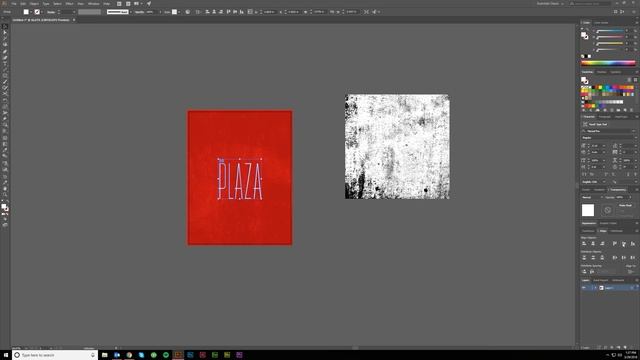The width and height of the screenshot is (640, 360).
Task: Click horizontal distribute right icon
Action: [633, 258]
